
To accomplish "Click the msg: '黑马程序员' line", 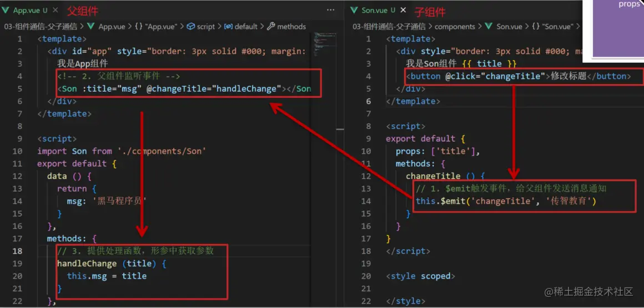I will 107,201.
